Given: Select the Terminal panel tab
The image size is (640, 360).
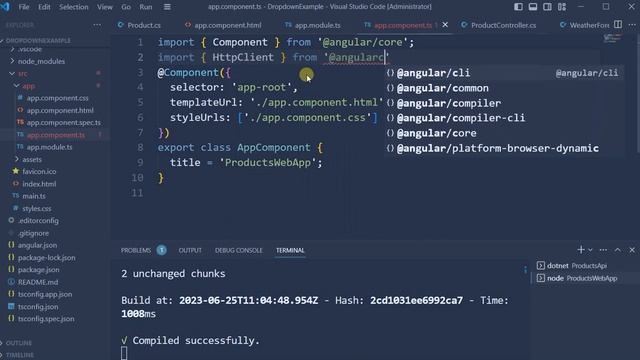Looking at the screenshot, I should tap(290, 250).
